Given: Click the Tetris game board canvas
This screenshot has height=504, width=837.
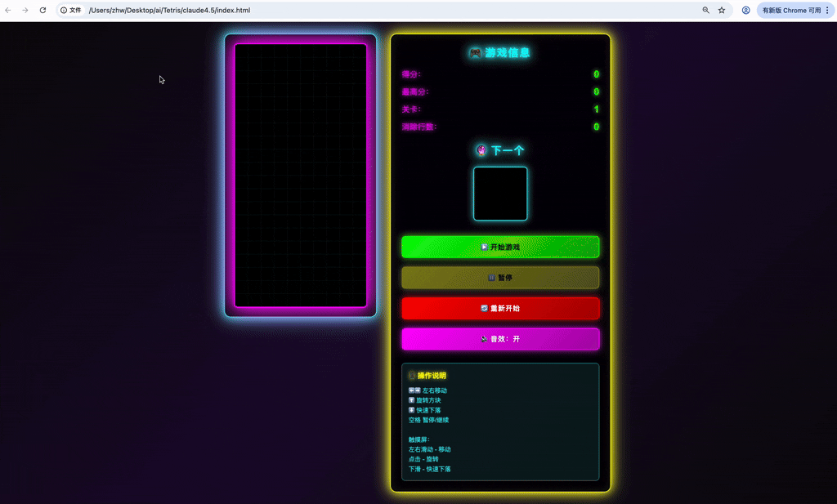Looking at the screenshot, I should coord(301,176).
